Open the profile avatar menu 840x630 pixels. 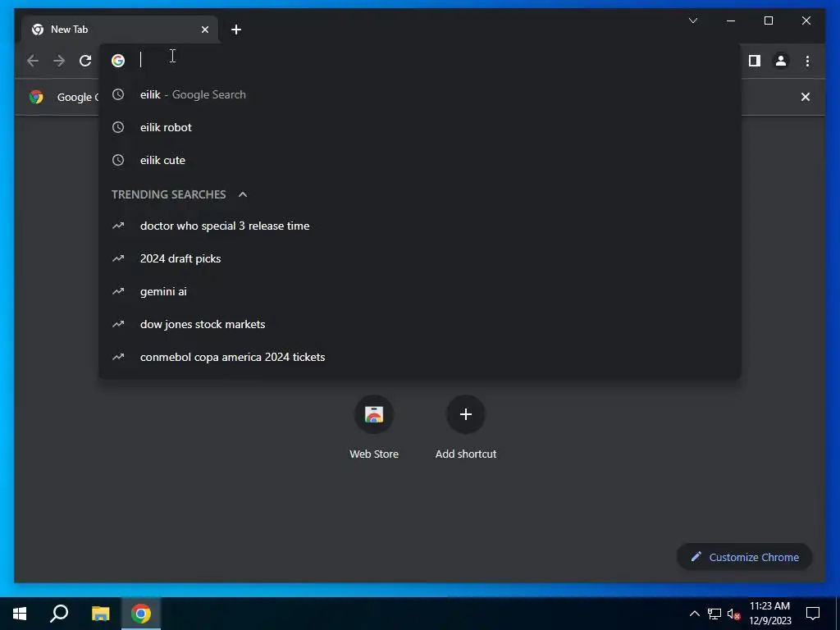(781, 61)
